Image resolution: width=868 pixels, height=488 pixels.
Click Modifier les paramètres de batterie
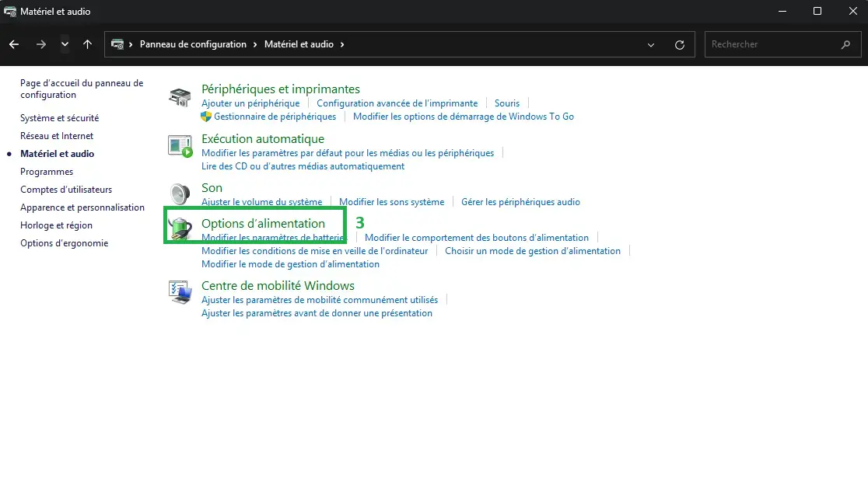point(274,238)
